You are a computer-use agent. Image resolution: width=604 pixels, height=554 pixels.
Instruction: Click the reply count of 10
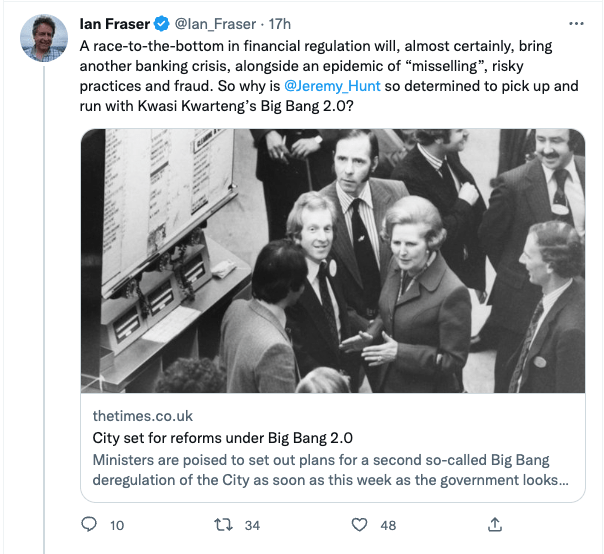(117, 524)
